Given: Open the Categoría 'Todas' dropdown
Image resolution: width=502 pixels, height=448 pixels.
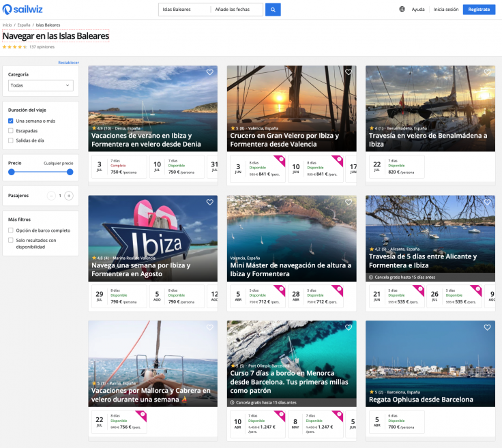Looking at the screenshot, I should coord(41,85).
